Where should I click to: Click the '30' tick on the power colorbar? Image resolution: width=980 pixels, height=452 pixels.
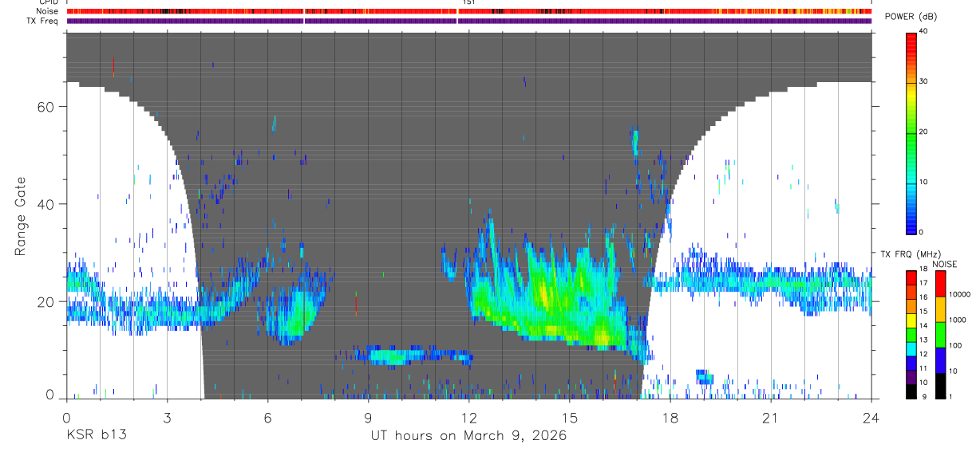pyautogui.click(x=925, y=82)
